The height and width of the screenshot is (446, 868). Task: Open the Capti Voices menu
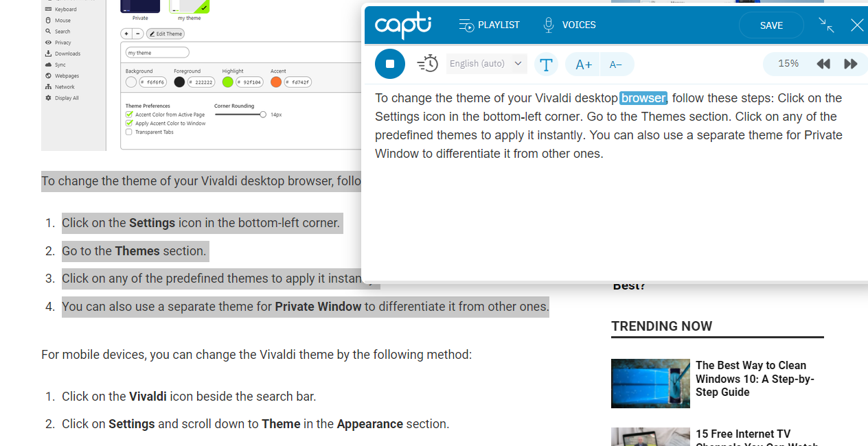coord(569,25)
